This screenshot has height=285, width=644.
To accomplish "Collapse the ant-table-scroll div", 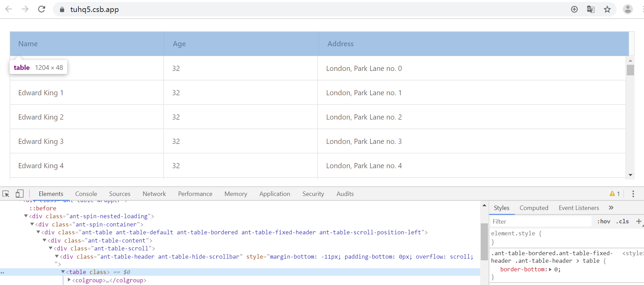I will coord(50,248).
